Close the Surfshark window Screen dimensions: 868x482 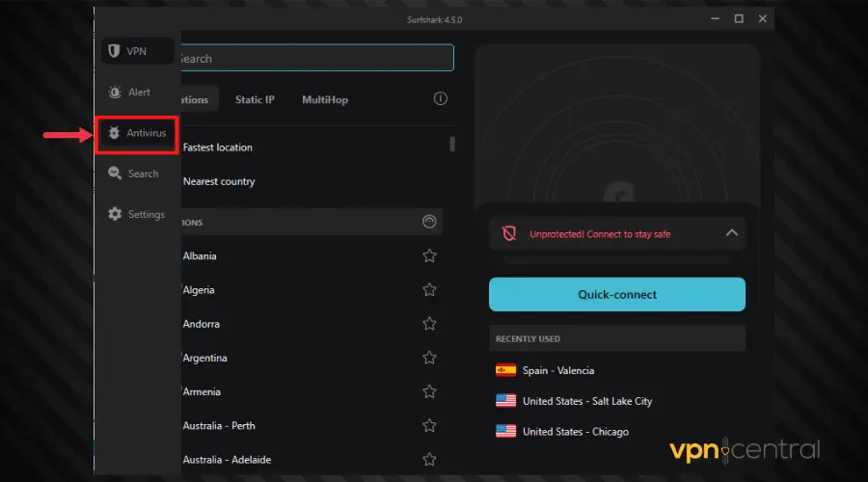(762, 19)
